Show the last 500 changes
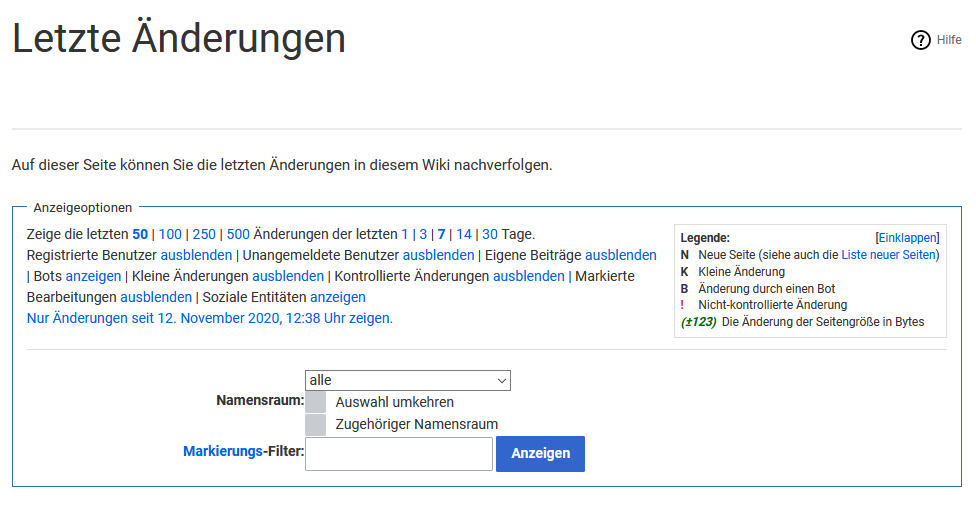976x509 pixels. point(238,234)
